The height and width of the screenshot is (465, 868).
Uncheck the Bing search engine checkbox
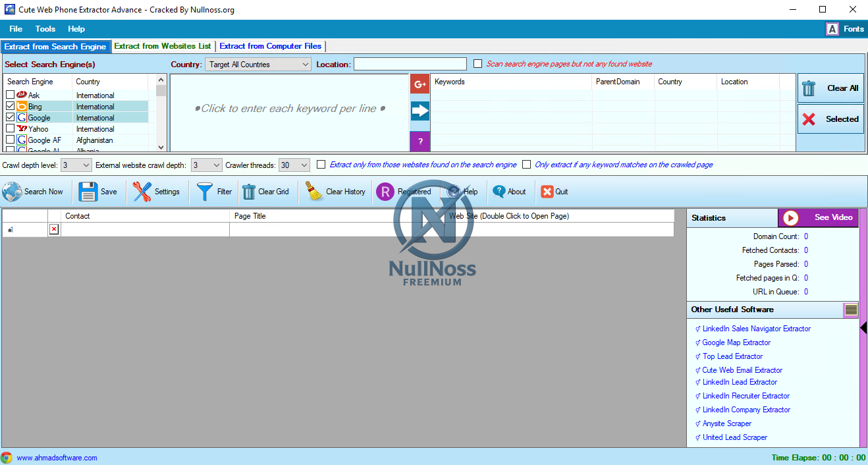10,107
